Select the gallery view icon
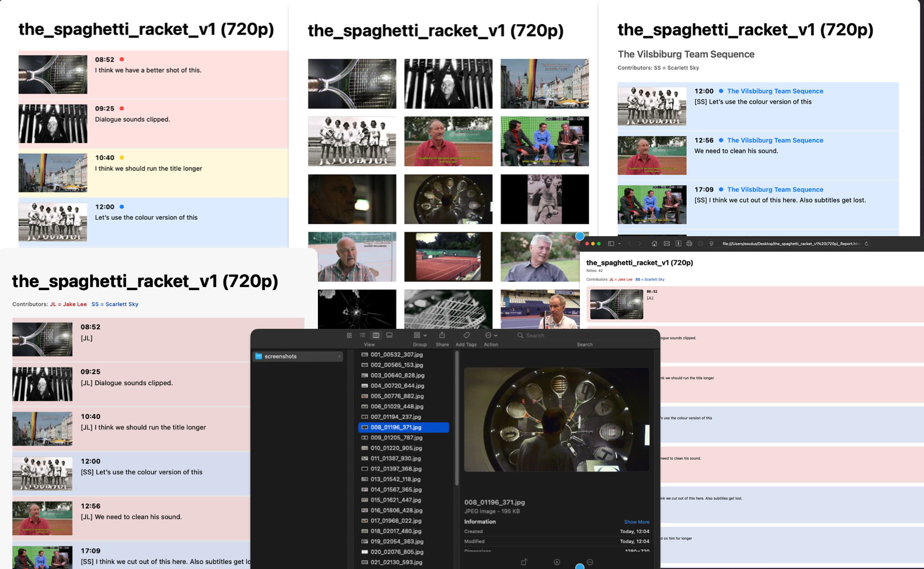 coord(389,335)
